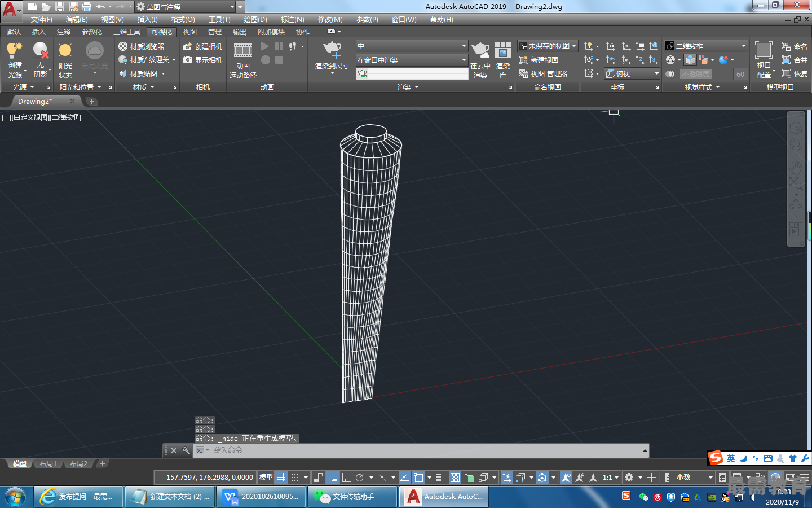Click the New View (新建视图) button
Image resolution: width=812 pixels, height=508 pixels.
(539, 60)
